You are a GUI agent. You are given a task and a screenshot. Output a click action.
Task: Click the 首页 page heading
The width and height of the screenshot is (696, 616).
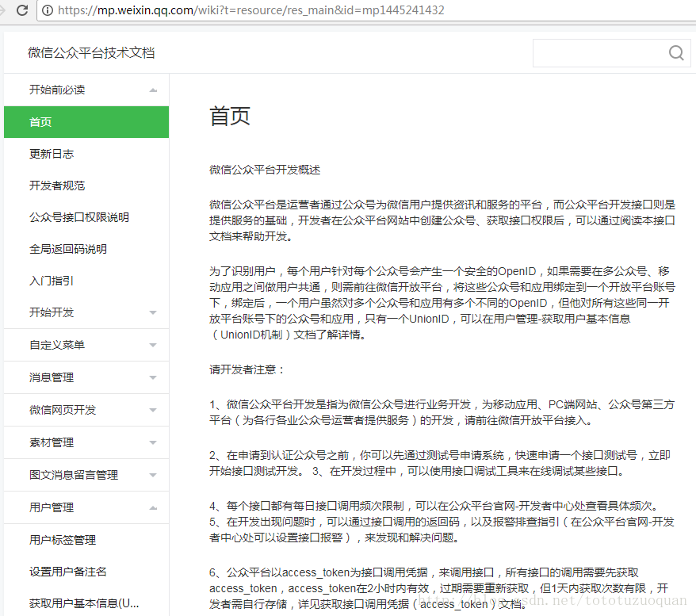[230, 117]
